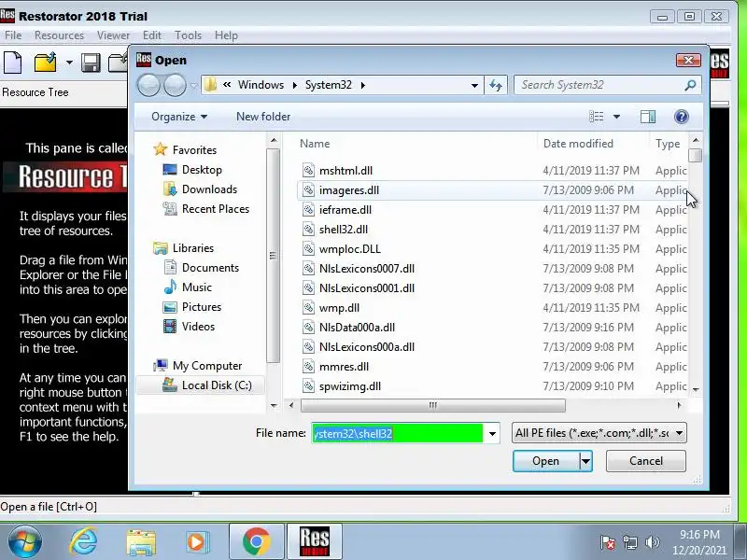Viewport: 747px width, 560px height.
Task: Select the file wmploc.DLL
Action: click(350, 248)
